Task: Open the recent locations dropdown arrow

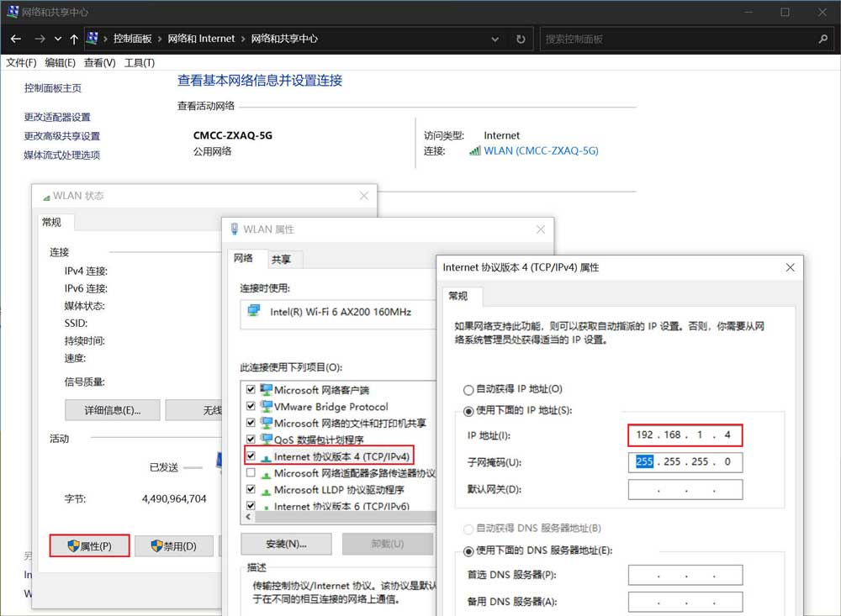Action: 58,39
